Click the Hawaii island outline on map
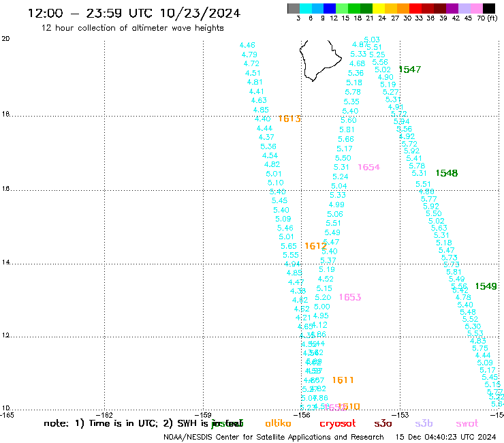 [x=320, y=61]
